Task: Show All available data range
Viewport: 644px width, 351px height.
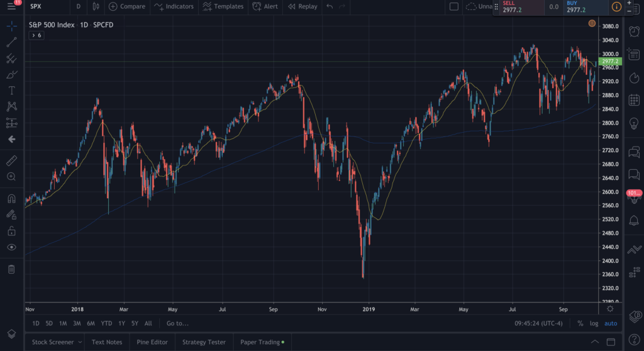Action: click(148, 323)
